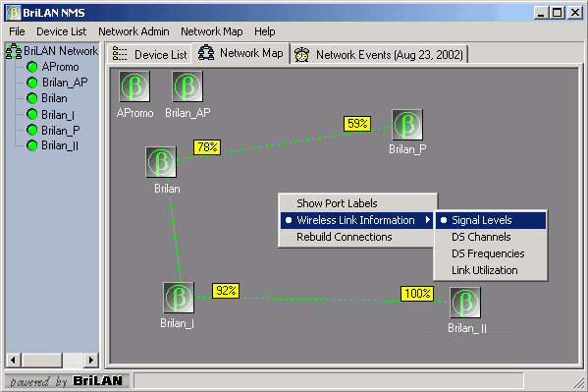
Task: Select Wireless Link Information menu entry
Action: [357, 220]
